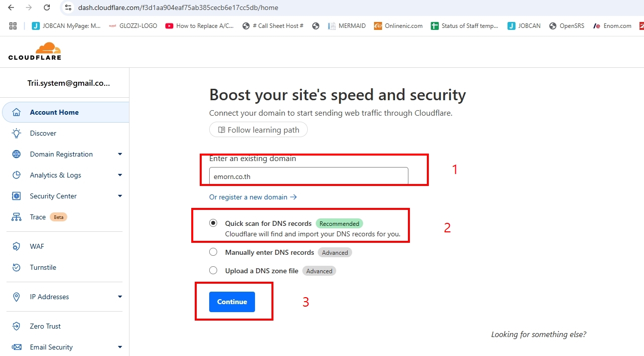Click the Analytics & Logs chart icon
Viewport: 644px width, 356px height.
[16, 175]
